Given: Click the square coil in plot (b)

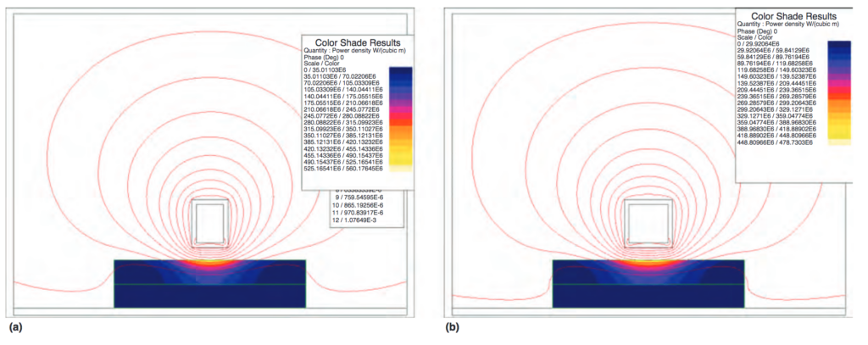Looking at the screenshot, I should (647, 223).
